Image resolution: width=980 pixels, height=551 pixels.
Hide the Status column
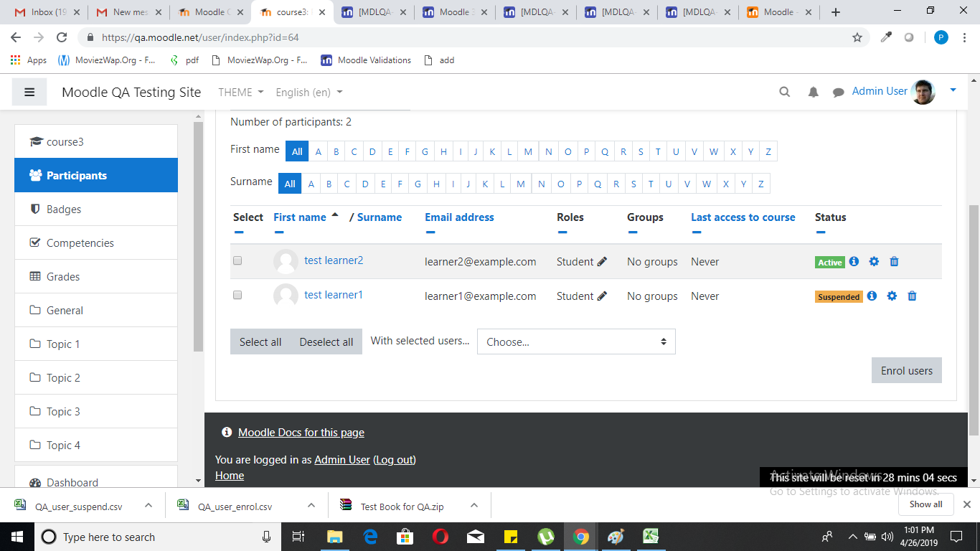click(x=821, y=232)
